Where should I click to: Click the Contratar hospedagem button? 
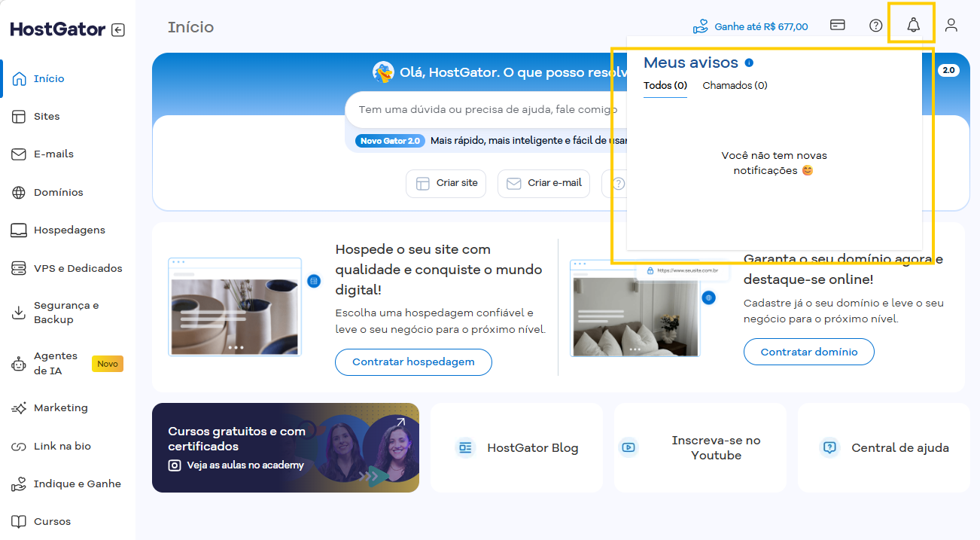[x=413, y=362]
